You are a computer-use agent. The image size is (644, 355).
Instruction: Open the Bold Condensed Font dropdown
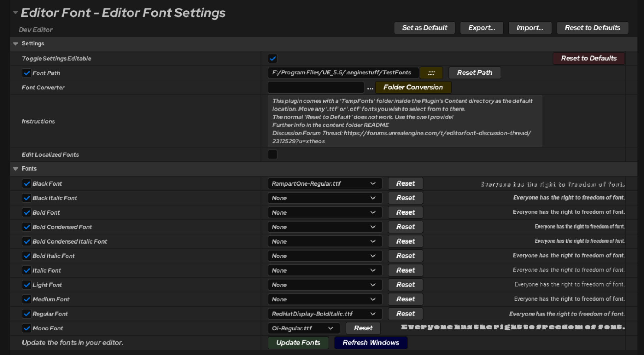[x=325, y=227]
